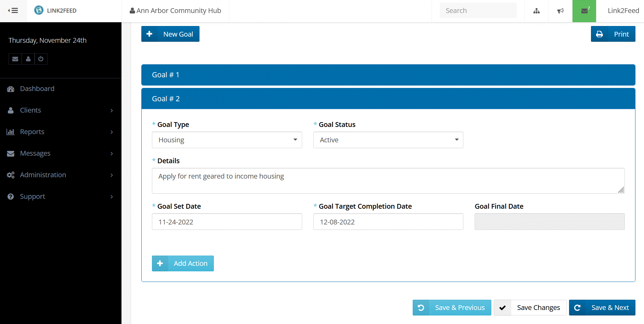This screenshot has height=324, width=644.
Task: Click the envelope icon under Thursday, November 24th
Action: point(15,59)
